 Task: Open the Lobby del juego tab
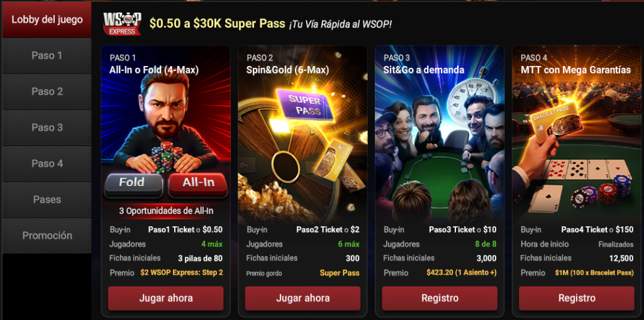tap(47, 19)
